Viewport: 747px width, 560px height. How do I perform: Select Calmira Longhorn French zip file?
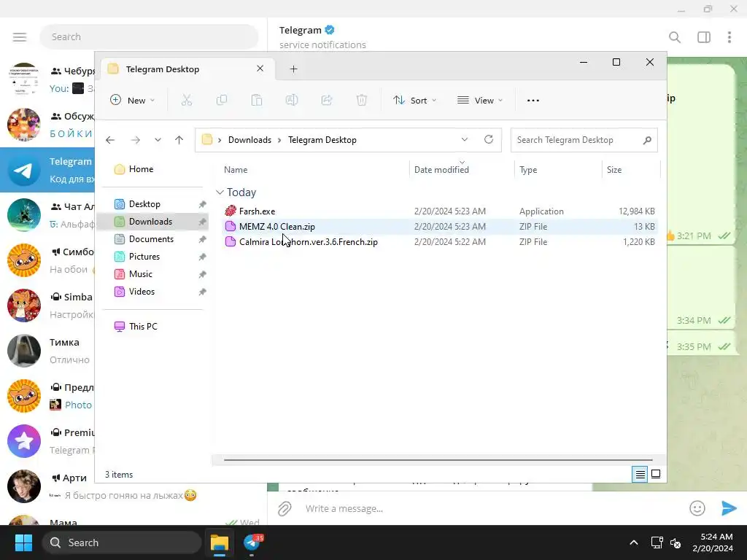coord(440,242)
